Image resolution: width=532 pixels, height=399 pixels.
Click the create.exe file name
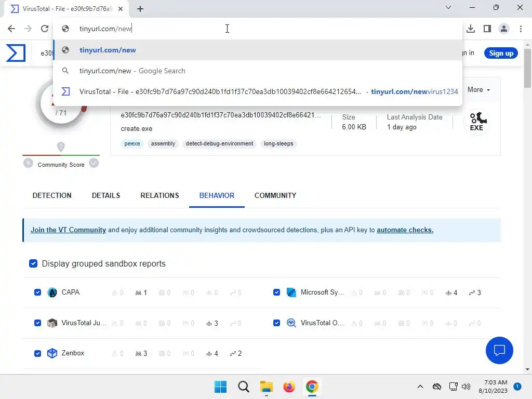[137, 129]
